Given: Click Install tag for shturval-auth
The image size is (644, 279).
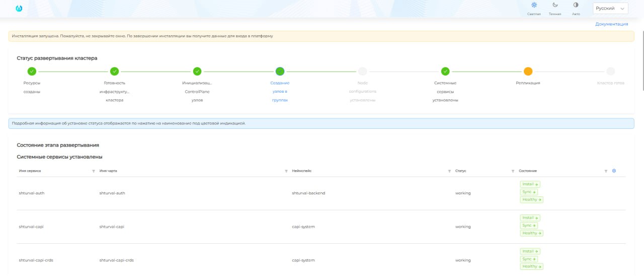Looking at the screenshot, I should (530, 184).
